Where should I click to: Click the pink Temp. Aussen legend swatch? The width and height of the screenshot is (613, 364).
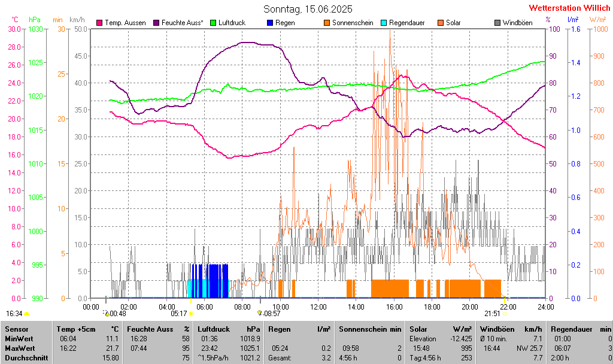point(99,23)
